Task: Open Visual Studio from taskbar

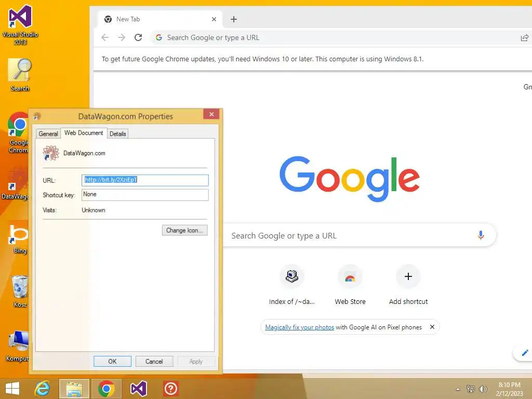Action: (x=138, y=389)
